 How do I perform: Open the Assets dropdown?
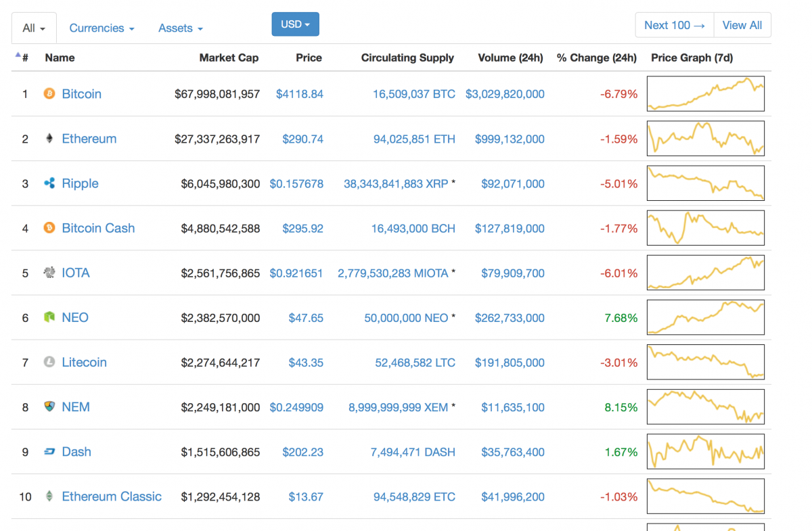[x=181, y=28]
